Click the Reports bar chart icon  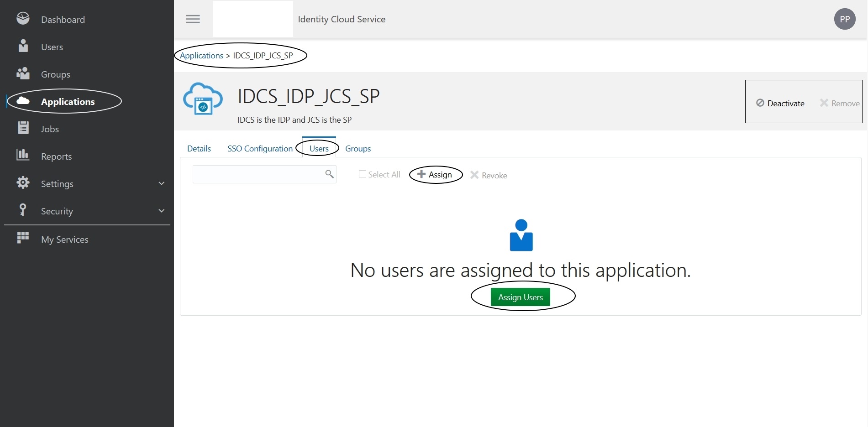pyautogui.click(x=23, y=155)
